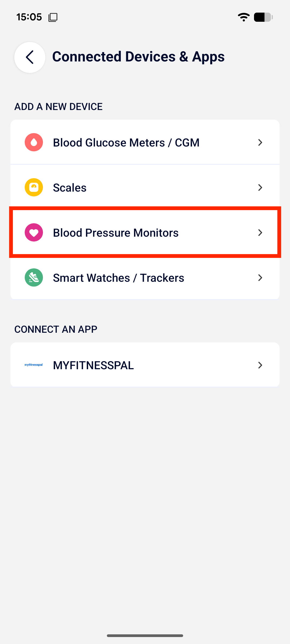Tap the battery status icon
This screenshot has height=644, width=290.
pos(263,17)
